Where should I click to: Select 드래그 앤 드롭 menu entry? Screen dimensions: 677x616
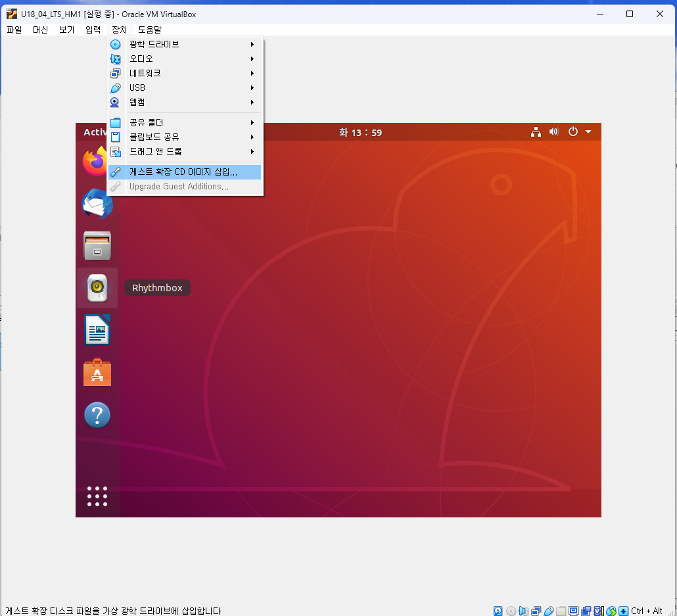click(x=185, y=151)
